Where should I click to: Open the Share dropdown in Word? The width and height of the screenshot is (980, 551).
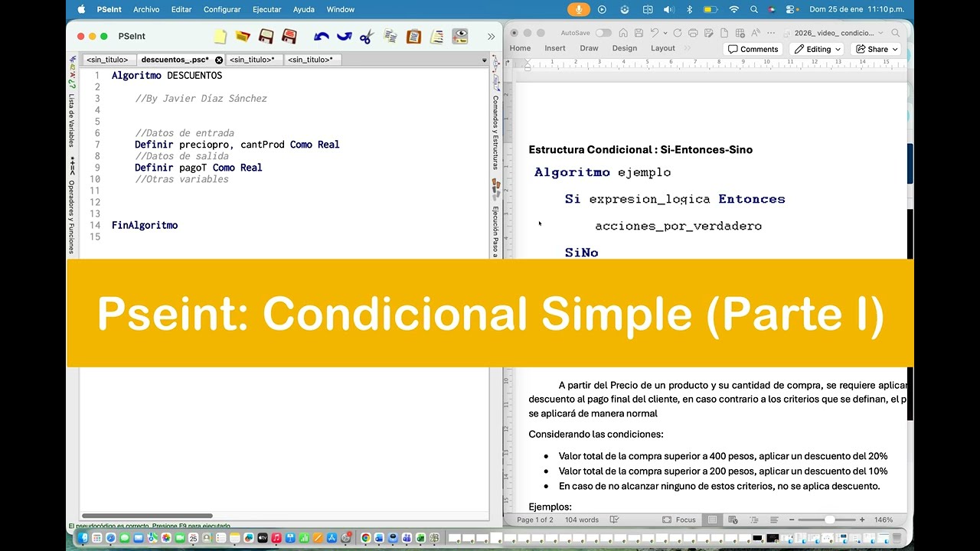[x=877, y=49]
